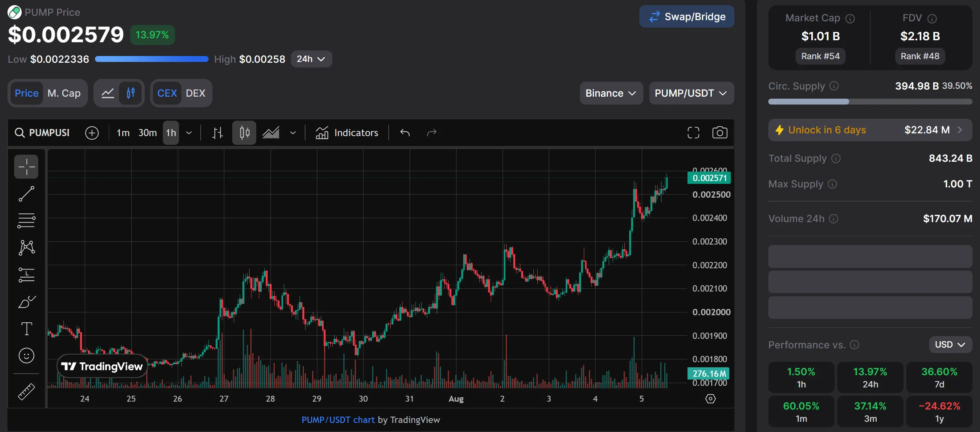Click the Market Cap info icon

pos(850,19)
